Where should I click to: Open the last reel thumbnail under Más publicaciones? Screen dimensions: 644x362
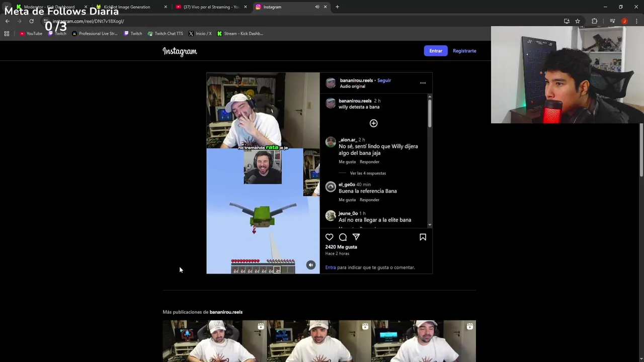point(424,341)
